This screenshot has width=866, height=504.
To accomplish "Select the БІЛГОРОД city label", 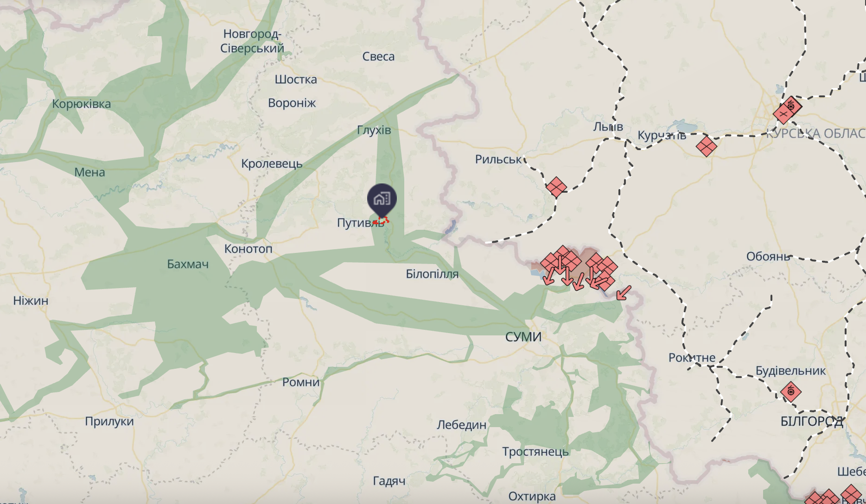I will pyautogui.click(x=812, y=421).
